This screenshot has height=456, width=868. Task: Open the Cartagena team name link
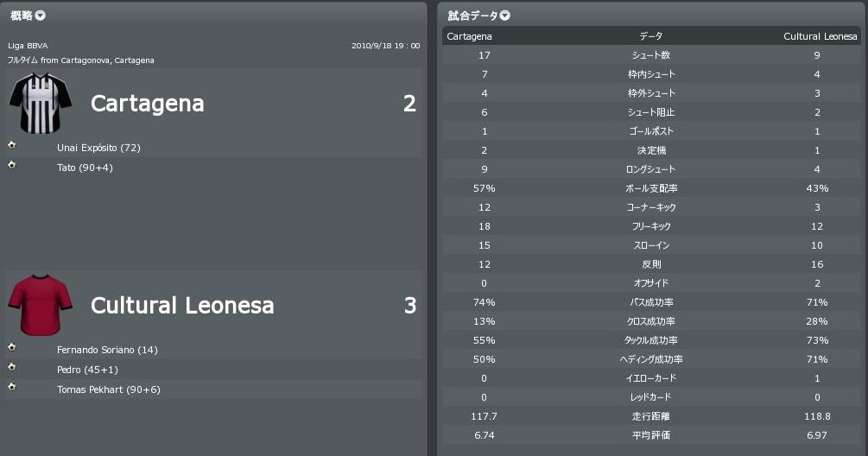click(148, 104)
